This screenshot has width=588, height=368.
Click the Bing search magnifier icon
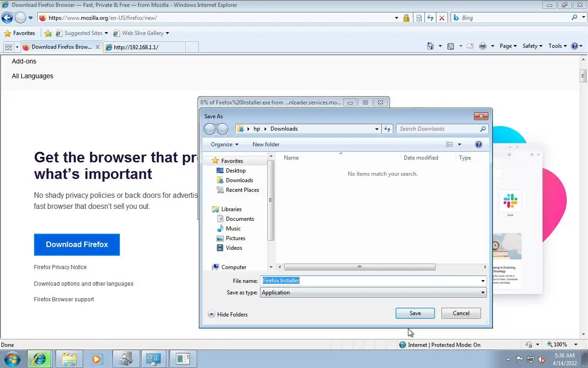pyautogui.click(x=574, y=17)
